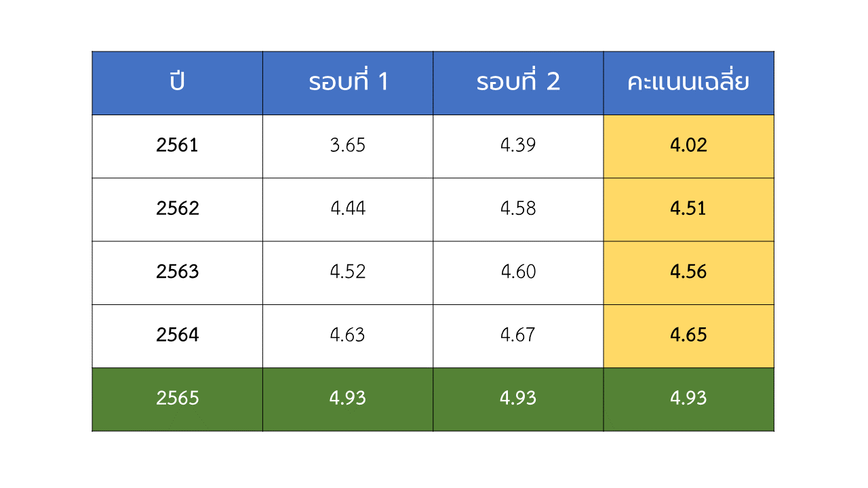Select the 4.60 score cell
868x488 pixels.
click(518, 273)
